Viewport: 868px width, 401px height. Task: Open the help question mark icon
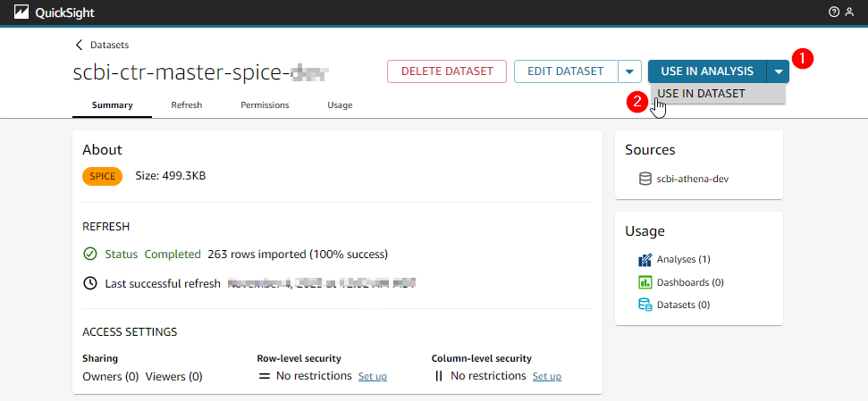point(834,13)
